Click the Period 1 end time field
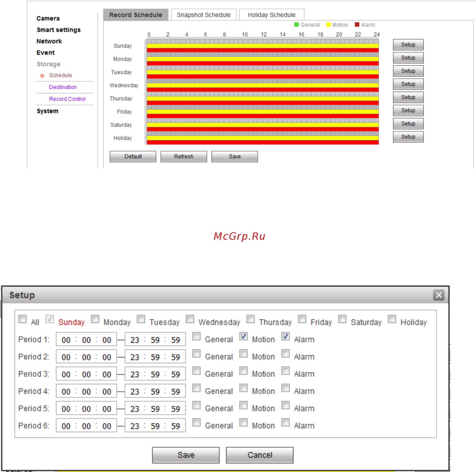The height and width of the screenshot is (472, 476). point(155,340)
